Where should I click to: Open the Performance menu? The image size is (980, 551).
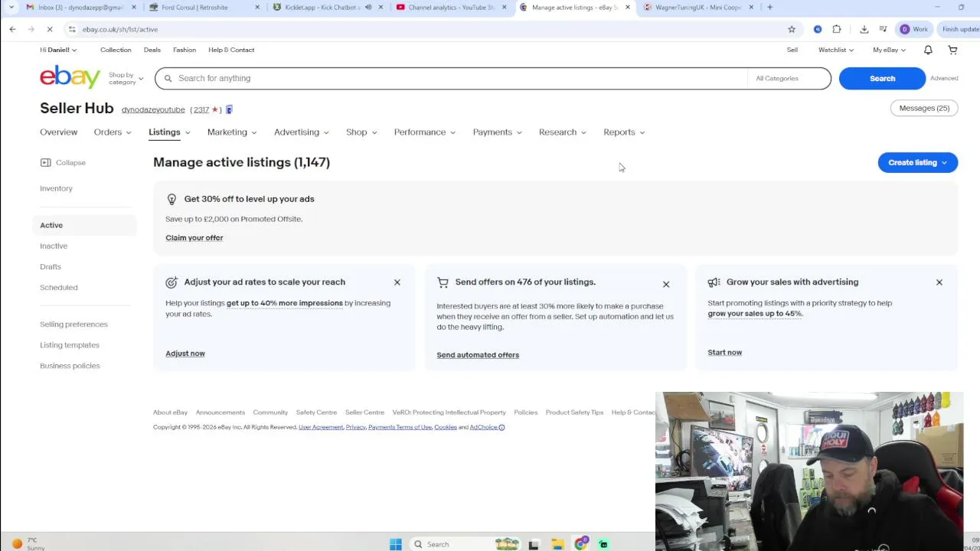pyautogui.click(x=425, y=132)
